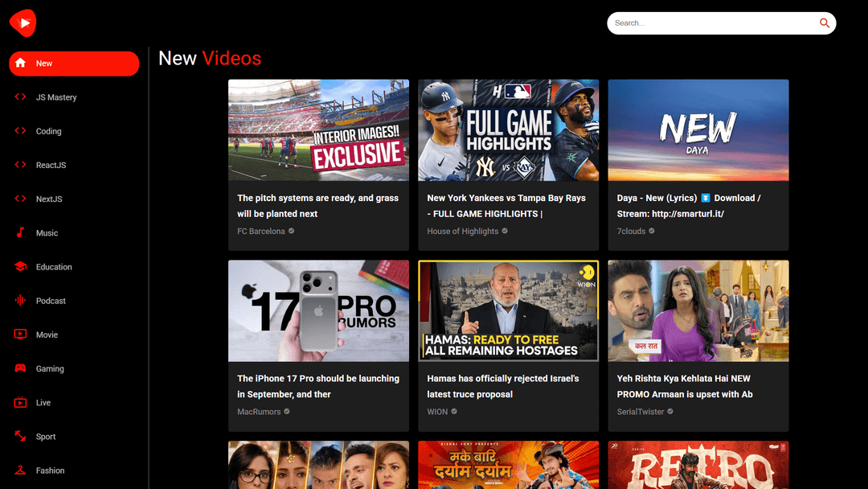The height and width of the screenshot is (489, 868).
Task: Click title 'New York Yankees vs Tampa Bay Rays'
Action: click(506, 205)
